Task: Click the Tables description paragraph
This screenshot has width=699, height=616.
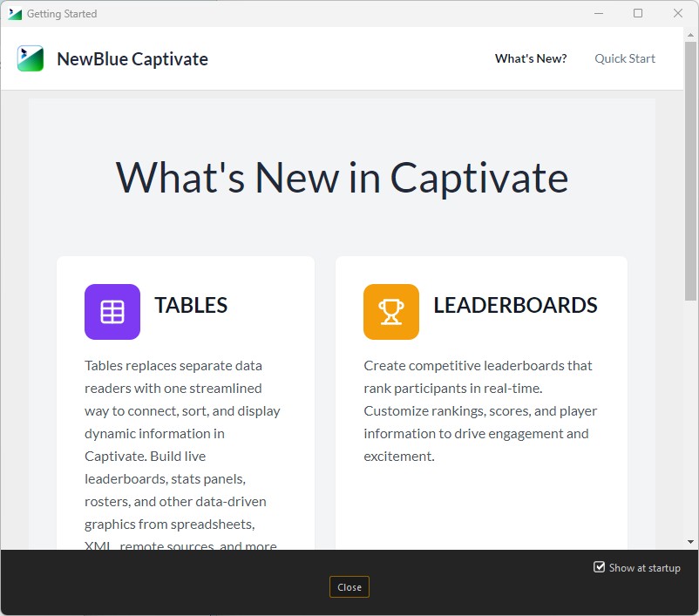Action: 182,456
